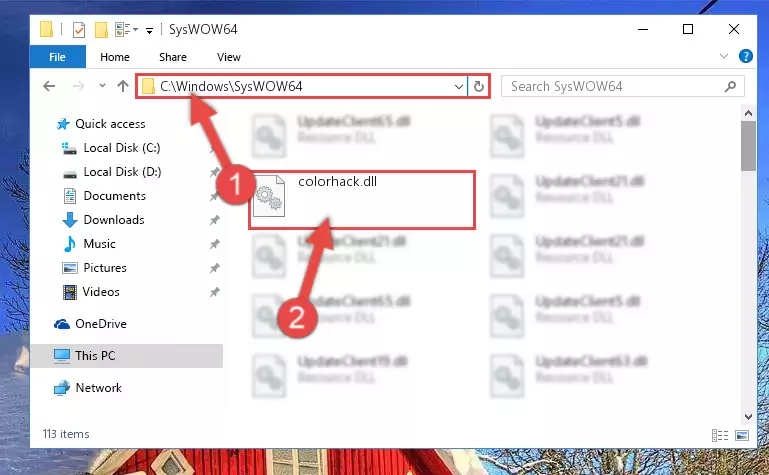Image resolution: width=769 pixels, height=475 pixels.
Task: Click the Pictures icon in sidebar
Action: coord(70,268)
